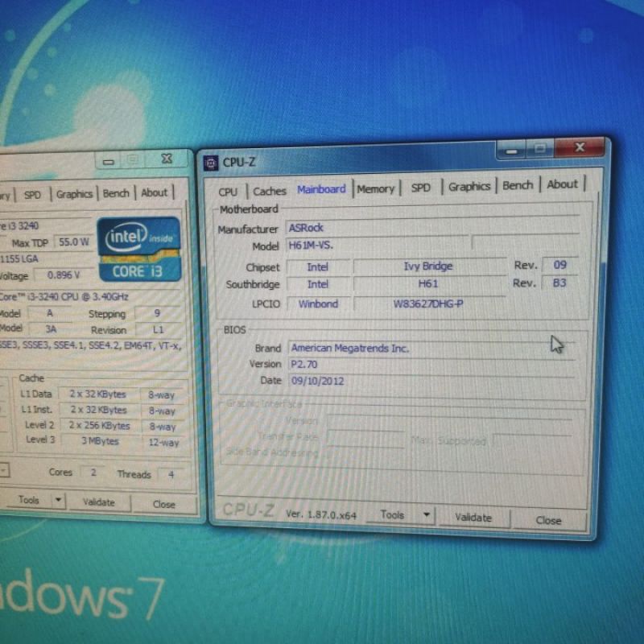Click Level 2 2 x 256 KBytes value
The image size is (644, 644).
point(99,426)
